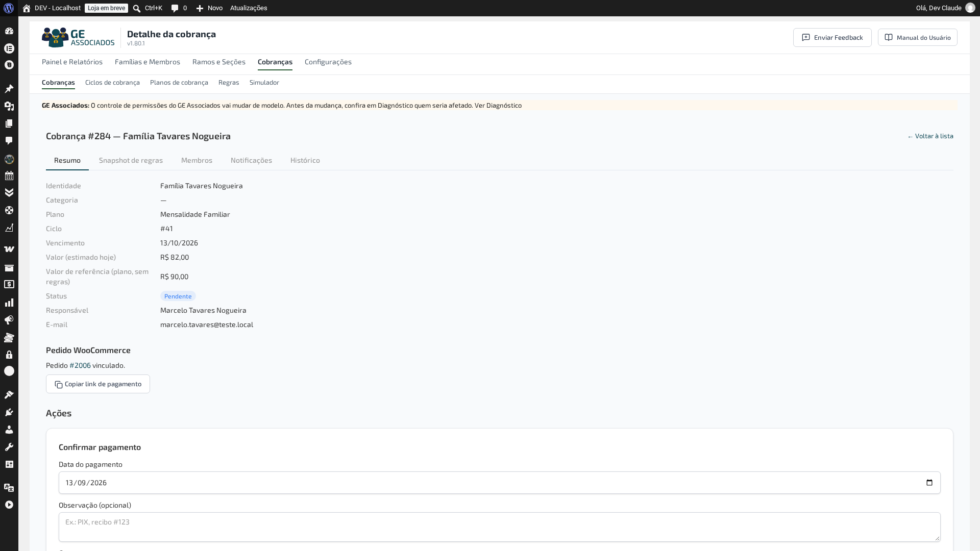Click the WordPress logo in admin bar
Image resolution: width=980 pixels, height=551 pixels.
pos(9,8)
